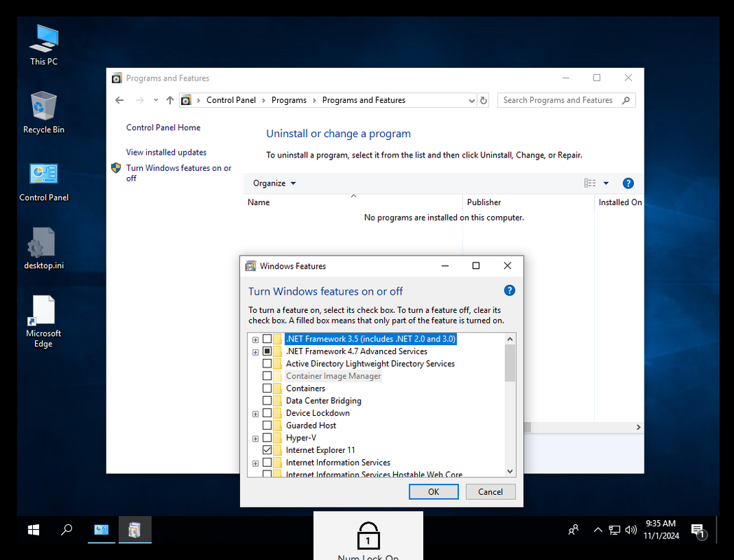
Task: Select the Control Panel desktop icon
Action: point(43,182)
